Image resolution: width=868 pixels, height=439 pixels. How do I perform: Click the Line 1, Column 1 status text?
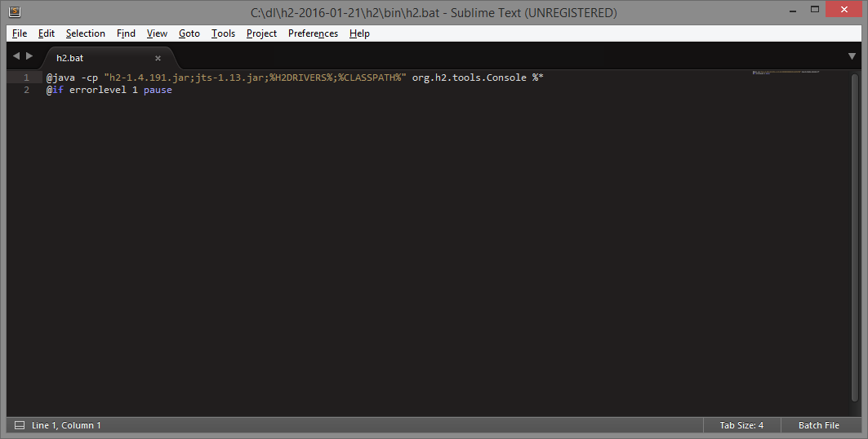[66, 425]
